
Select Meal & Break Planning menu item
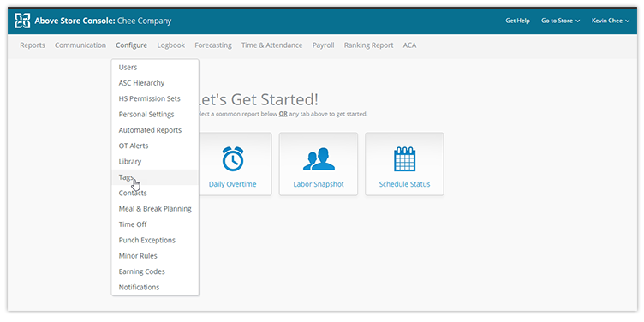click(155, 209)
